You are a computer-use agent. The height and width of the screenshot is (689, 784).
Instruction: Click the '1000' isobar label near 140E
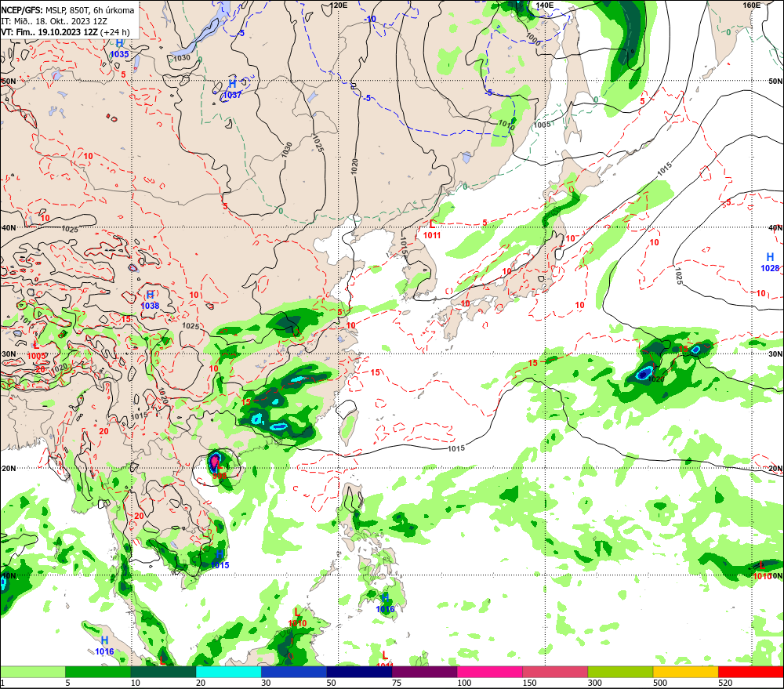[533, 39]
